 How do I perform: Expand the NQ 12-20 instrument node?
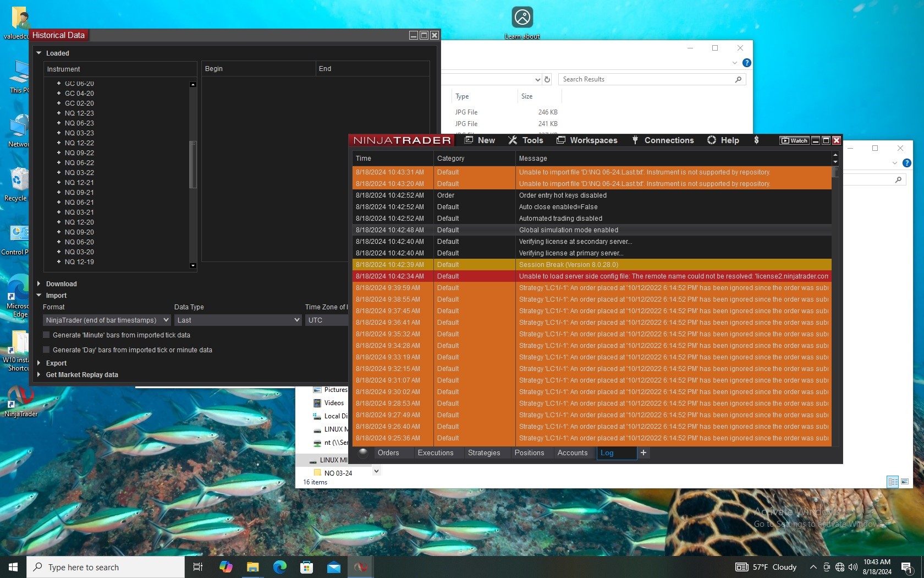(x=59, y=222)
